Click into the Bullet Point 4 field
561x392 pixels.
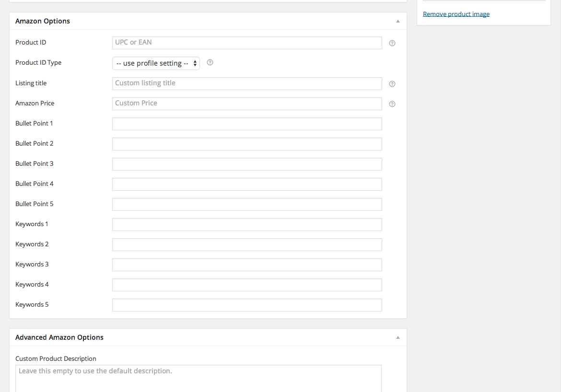[x=247, y=184]
